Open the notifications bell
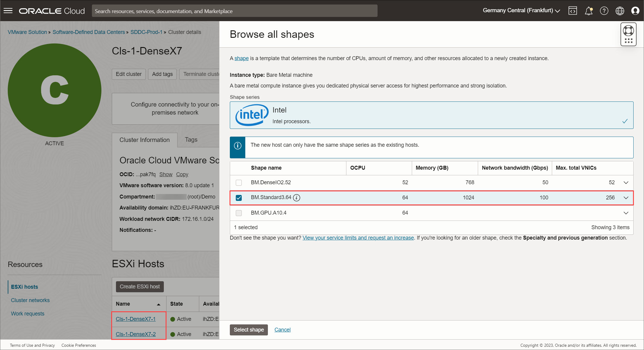Screen dimensions: 644x350 (589, 11)
